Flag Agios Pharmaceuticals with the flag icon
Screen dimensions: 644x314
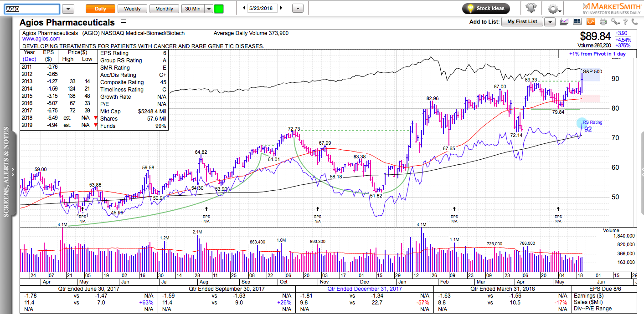123,22
